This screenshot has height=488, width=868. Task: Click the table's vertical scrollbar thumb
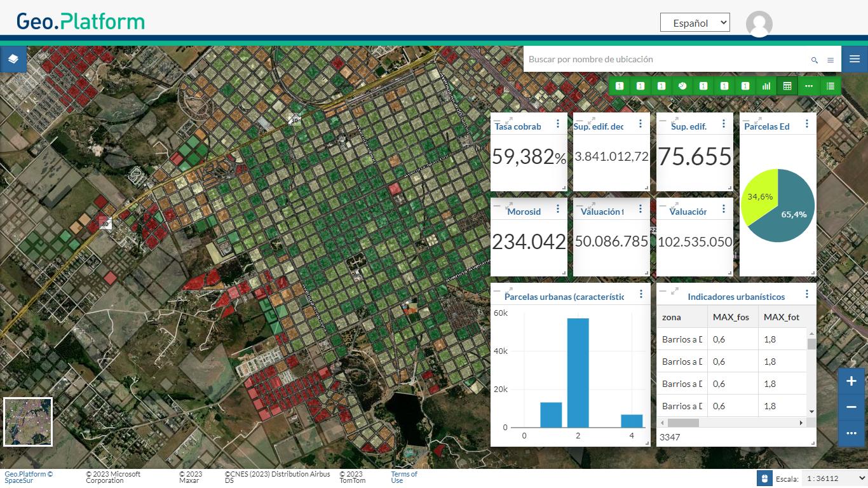click(x=811, y=344)
